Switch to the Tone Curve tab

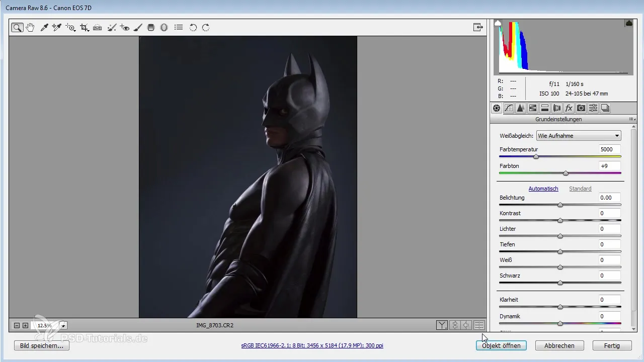pyautogui.click(x=509, y=108)
